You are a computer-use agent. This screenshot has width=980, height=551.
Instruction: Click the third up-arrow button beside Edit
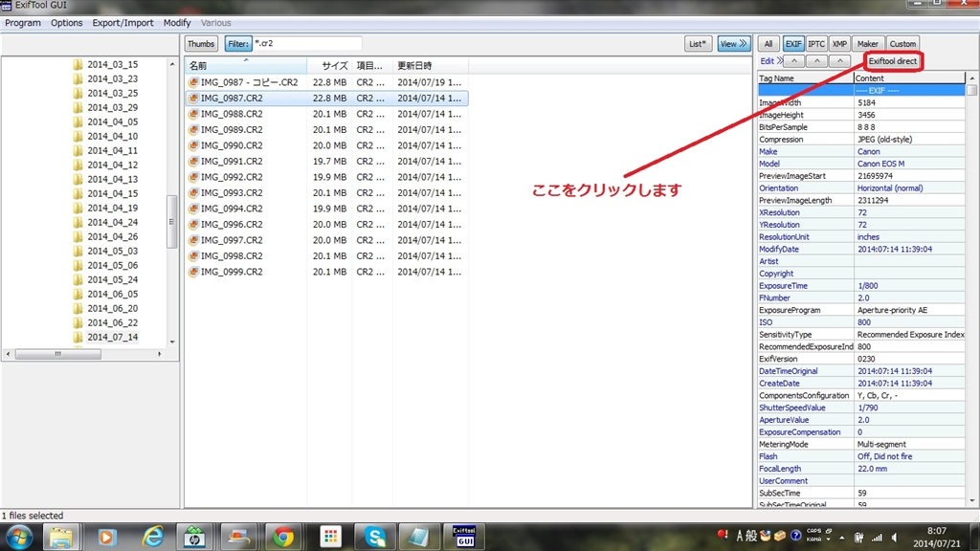(840, 61)
